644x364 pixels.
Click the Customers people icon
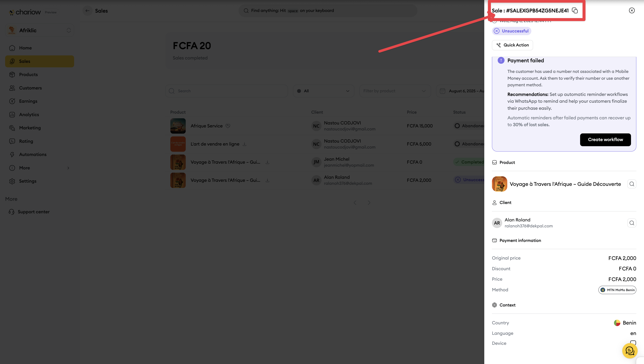[12, 88]
